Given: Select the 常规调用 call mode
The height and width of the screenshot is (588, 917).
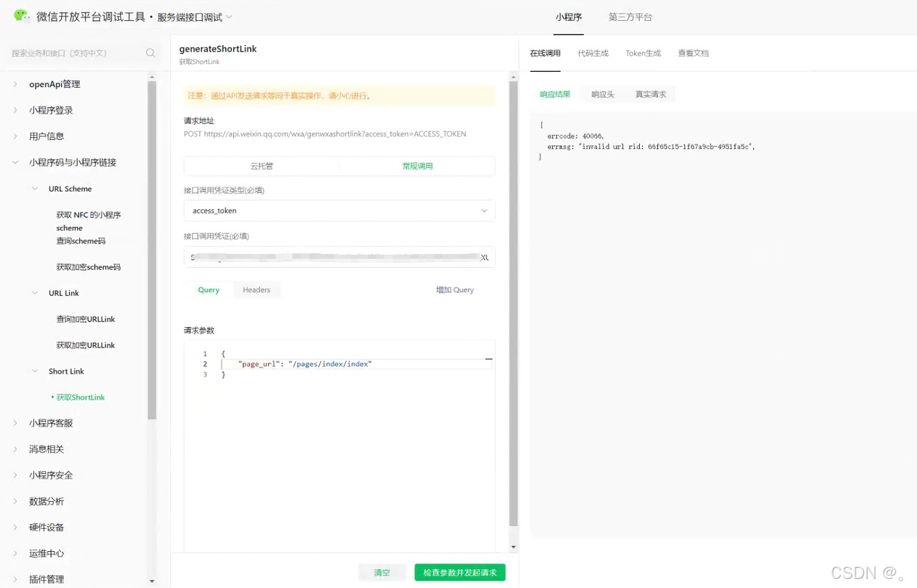Looking at the screenshot, I should click(418, 166).
